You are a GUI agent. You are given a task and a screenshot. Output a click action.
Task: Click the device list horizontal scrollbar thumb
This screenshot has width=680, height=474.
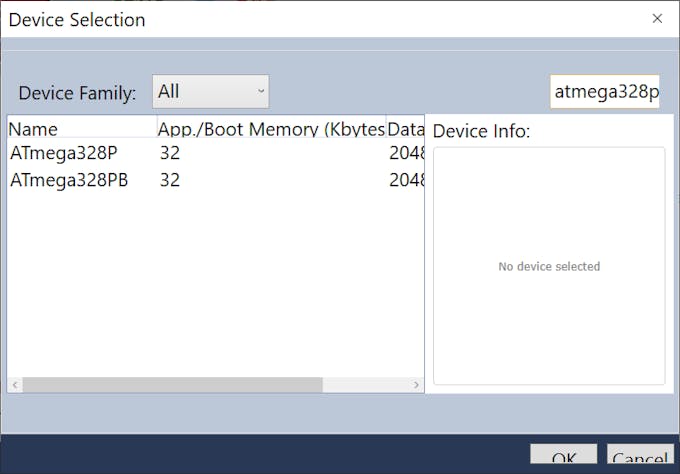[172, 385]
